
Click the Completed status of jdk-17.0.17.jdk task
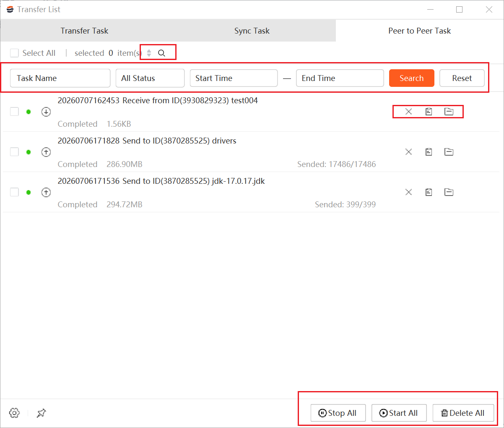(78, 204)
